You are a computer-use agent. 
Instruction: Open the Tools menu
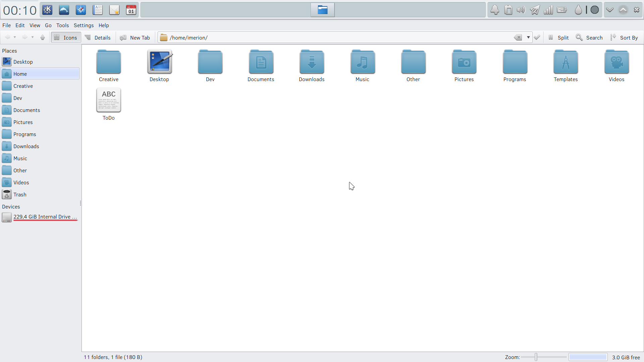tap(62, 25)
